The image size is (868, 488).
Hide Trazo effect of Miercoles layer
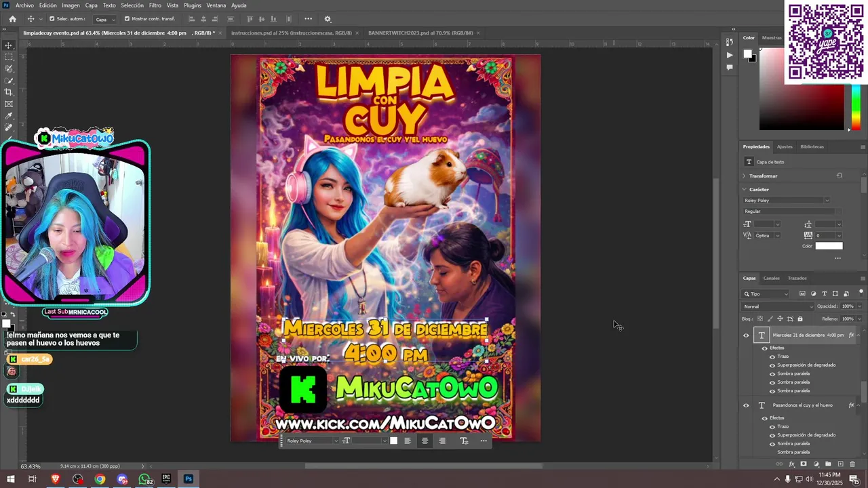point(772,357)
